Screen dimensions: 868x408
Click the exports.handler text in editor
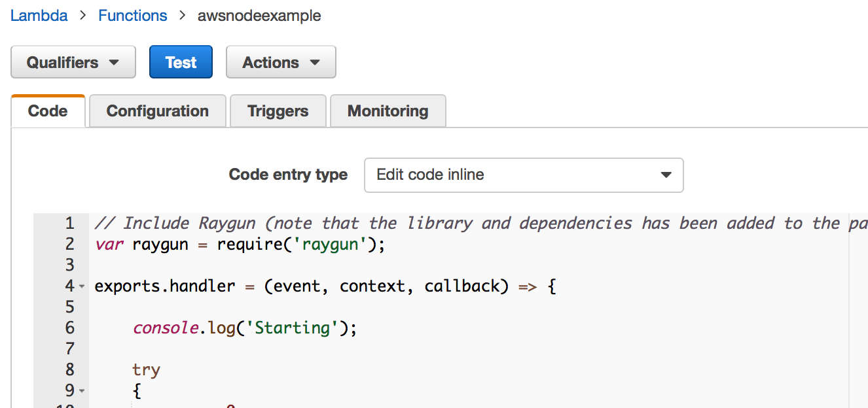click(164, 286)
